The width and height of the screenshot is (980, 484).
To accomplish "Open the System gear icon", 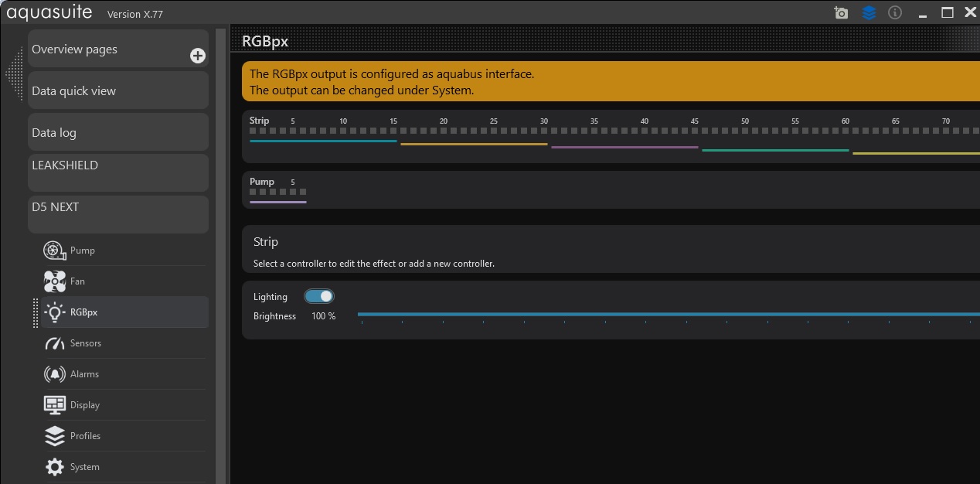I will 55,467.
